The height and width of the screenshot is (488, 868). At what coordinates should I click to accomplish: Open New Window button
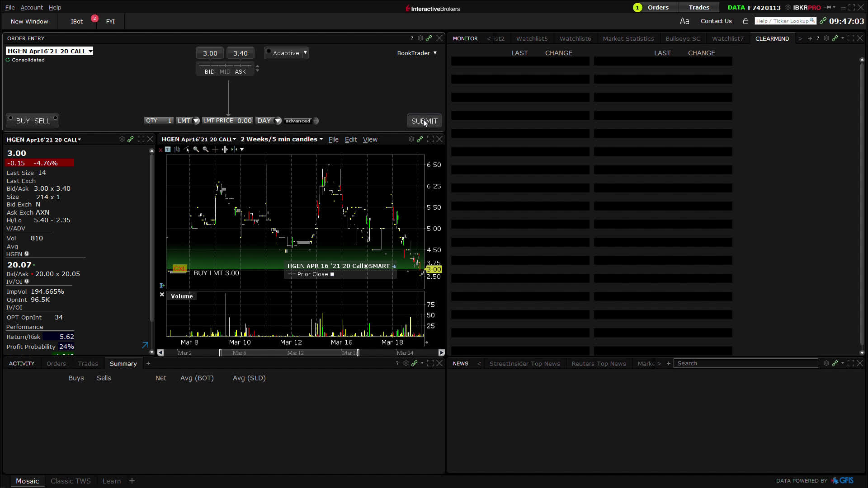(29, 21)
